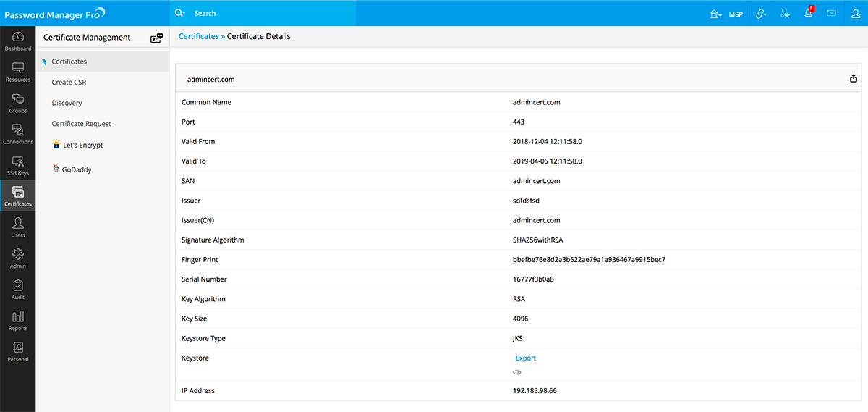Show keystore password with eye icon
This screenshot has height=412, width=868.
point(517,372)
